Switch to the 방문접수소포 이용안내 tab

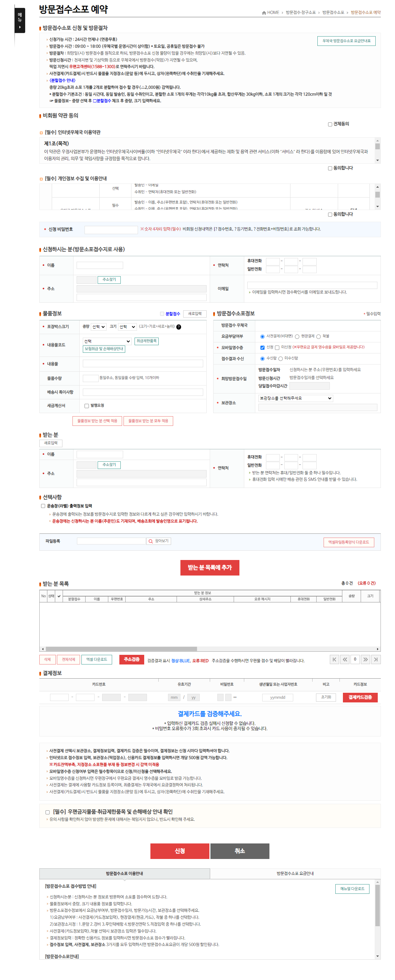point(125,873)
